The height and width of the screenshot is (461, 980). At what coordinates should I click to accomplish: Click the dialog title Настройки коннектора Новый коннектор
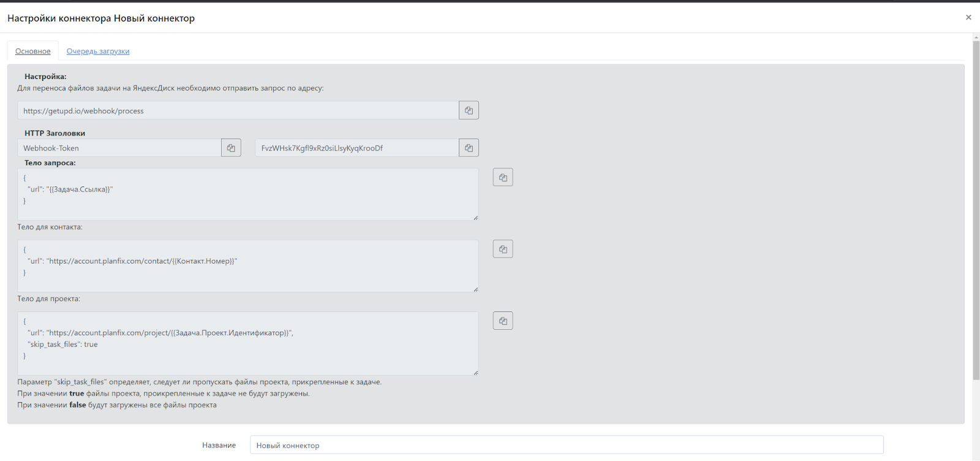pyautogui.click(x=101, y=18)
